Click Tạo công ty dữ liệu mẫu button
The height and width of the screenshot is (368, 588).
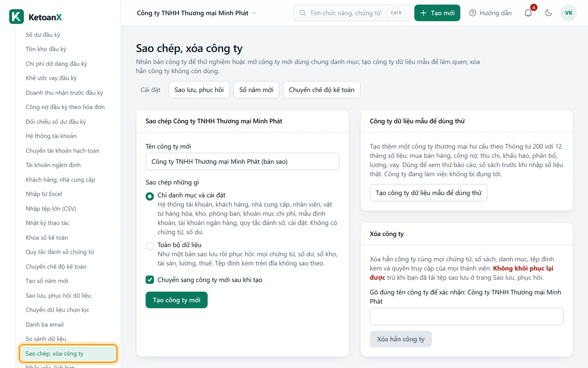[429, 193]
